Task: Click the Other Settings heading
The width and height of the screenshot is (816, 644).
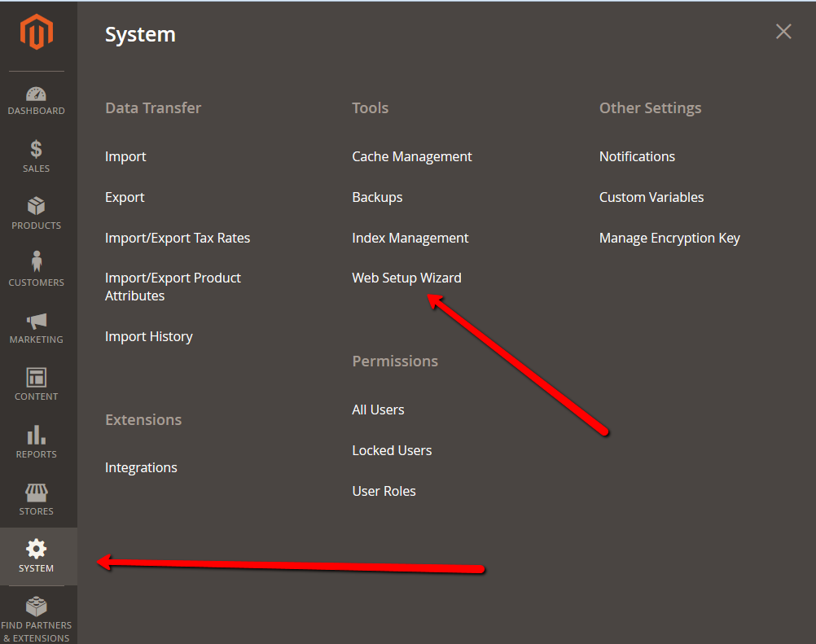Action: tap(650, 107)
